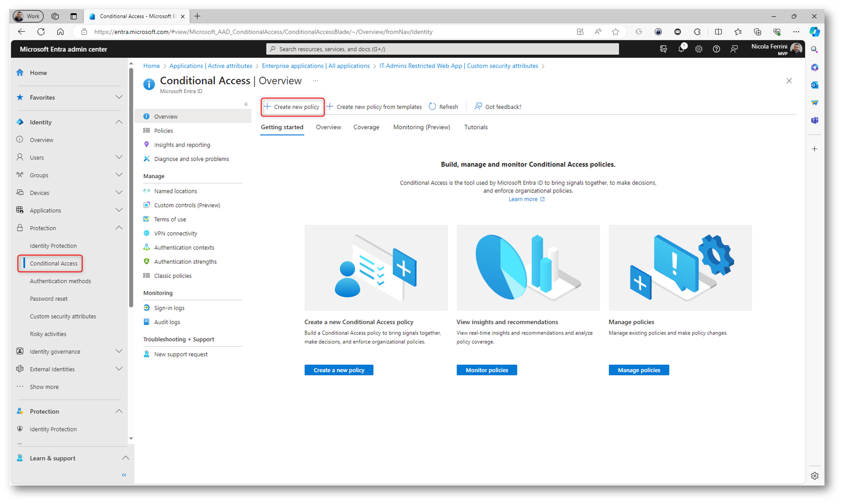Expand the Devices menu
This screenshot has height=504, width=843.
[x=119, y=192]
